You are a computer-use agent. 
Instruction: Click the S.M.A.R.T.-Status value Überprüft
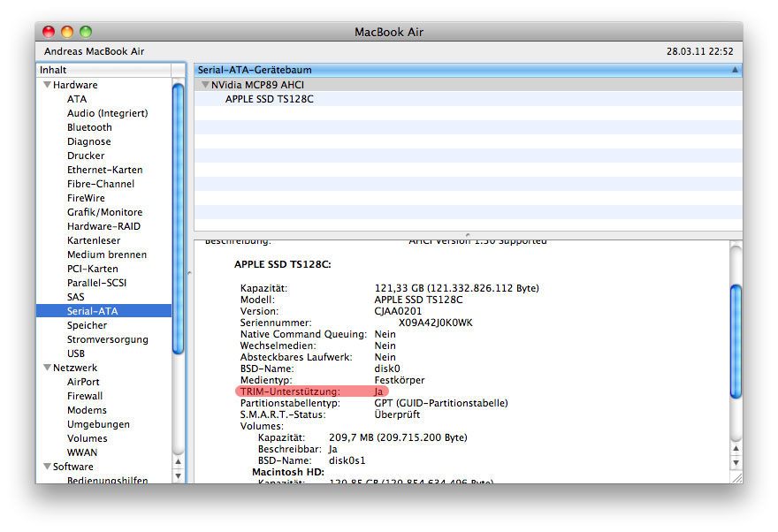(397, 414)
